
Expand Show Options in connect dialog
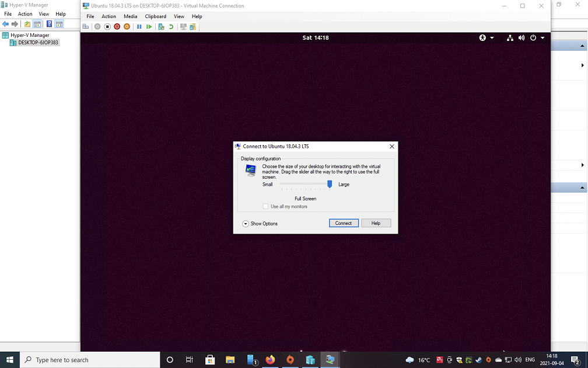260,223
